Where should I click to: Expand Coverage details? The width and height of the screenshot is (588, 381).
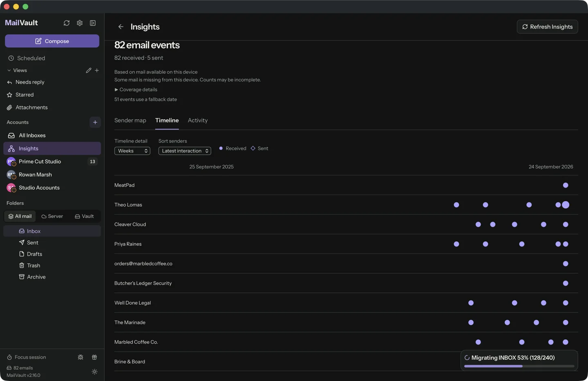(136, 90)
